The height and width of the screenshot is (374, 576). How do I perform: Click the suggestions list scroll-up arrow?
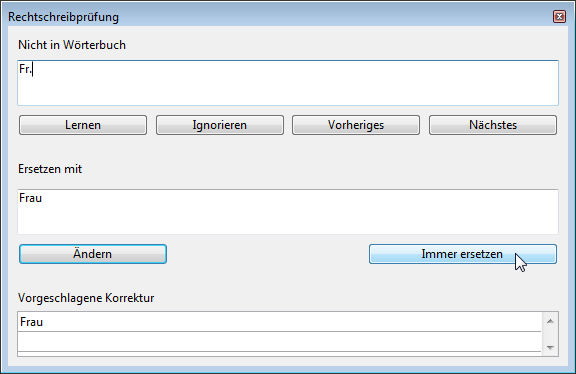coord(550,321)
